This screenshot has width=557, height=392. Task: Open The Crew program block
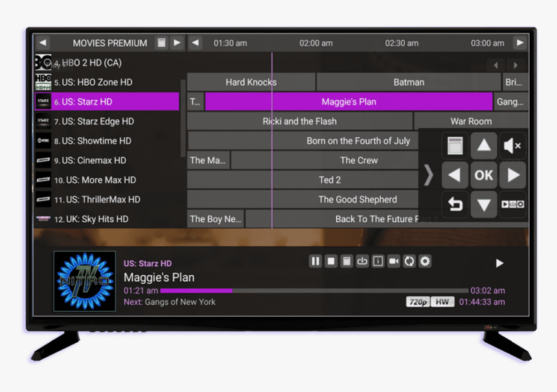pyautogui.click(x=324, y=160)
